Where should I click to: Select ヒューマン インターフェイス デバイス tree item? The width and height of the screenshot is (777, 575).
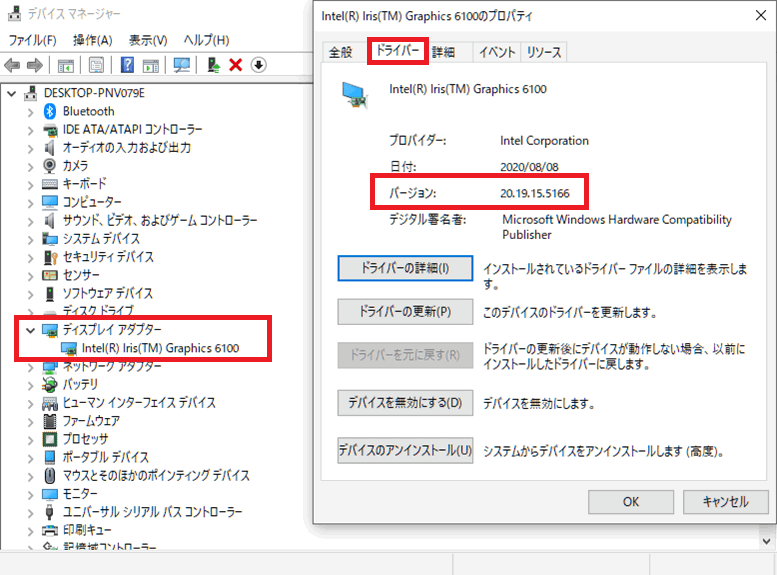pos(139,402)
